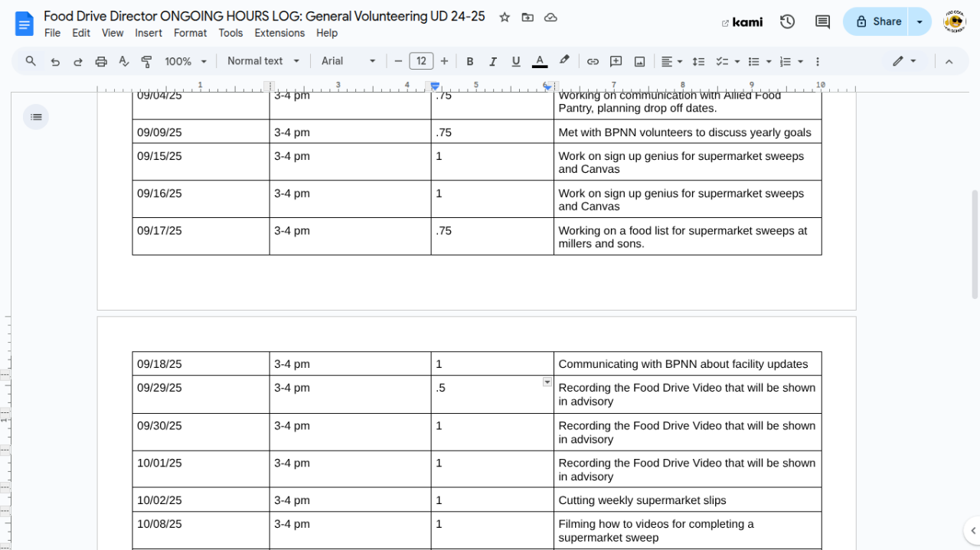Select the 09/15/25 date cell

201,162
